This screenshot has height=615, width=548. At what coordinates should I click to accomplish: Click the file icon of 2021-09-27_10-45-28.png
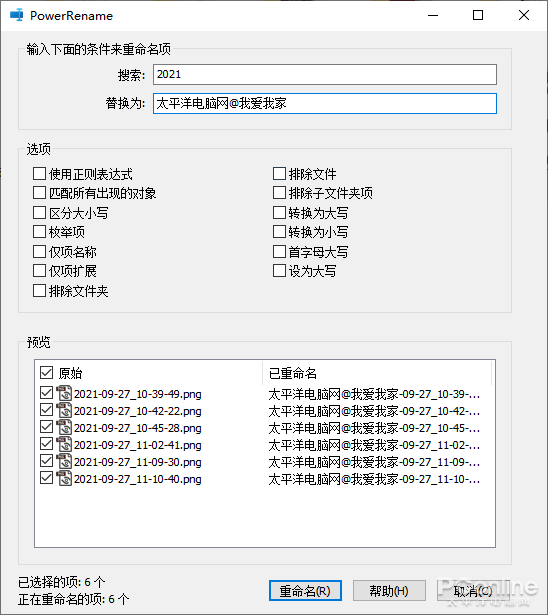pyautogui.click(x=64, y=428)
